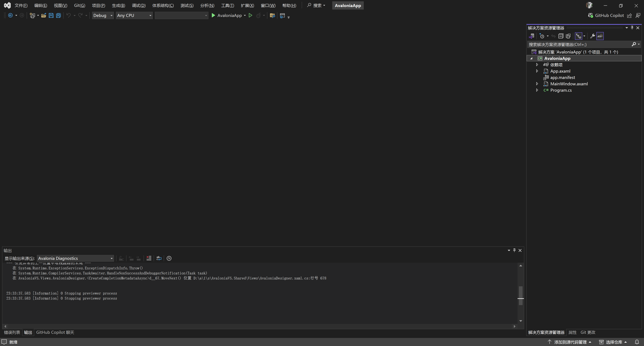Click the Open File folder icon

[44, 15]
